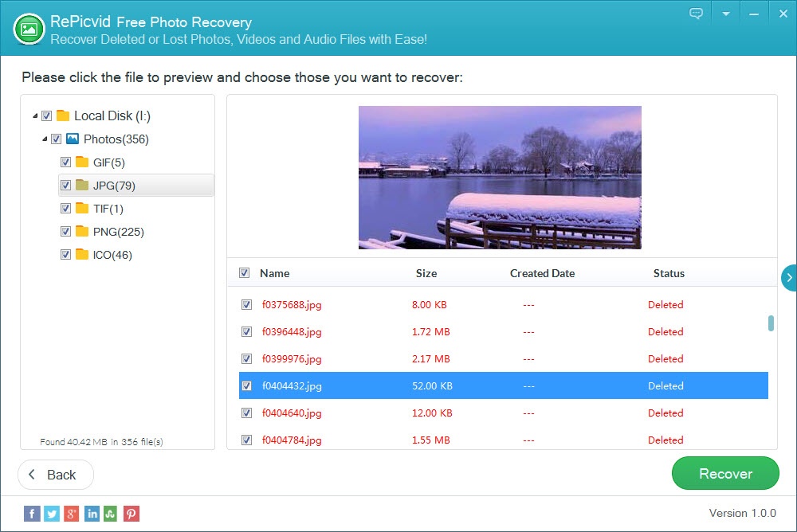Expand the side panel with the right arrow
Screen dimensions: 797x532
click(x=789, y=277)
